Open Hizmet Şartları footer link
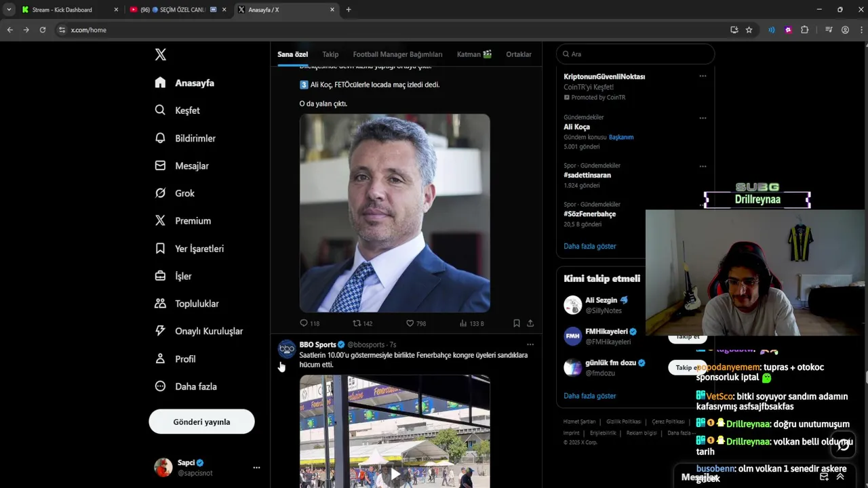 (579, 422)
